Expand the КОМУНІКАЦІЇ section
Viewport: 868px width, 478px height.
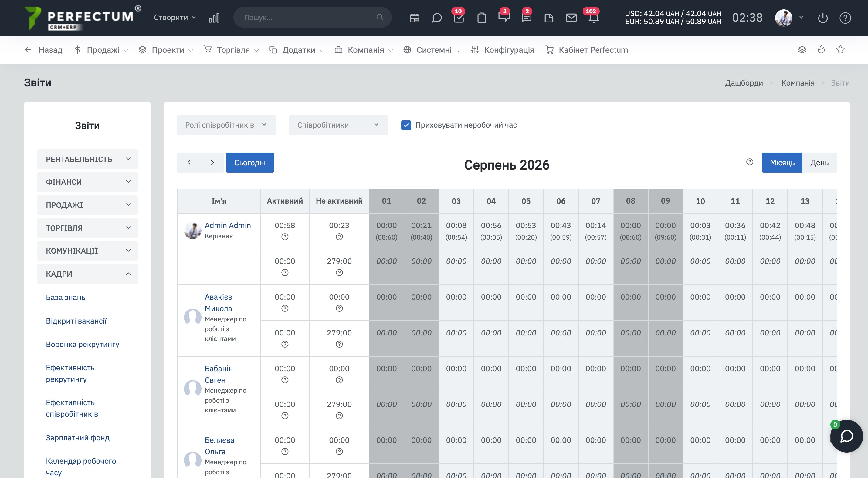tap(87, 251)
